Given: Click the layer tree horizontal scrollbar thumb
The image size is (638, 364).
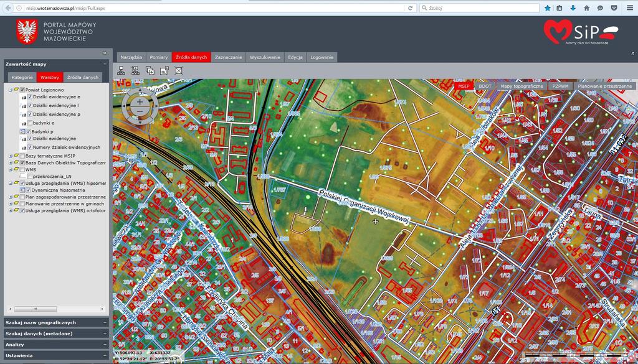Looking at the screenshot, I should [x=35, y=309].
